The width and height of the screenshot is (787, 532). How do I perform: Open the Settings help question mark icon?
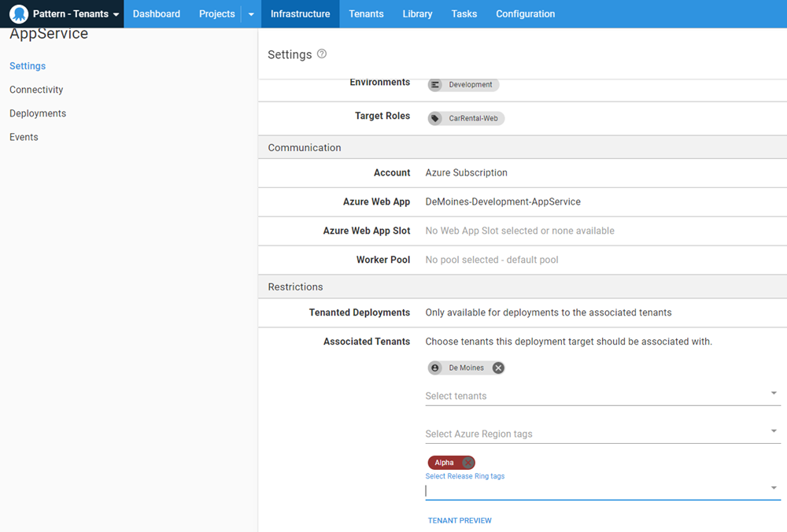coord(321,54)
